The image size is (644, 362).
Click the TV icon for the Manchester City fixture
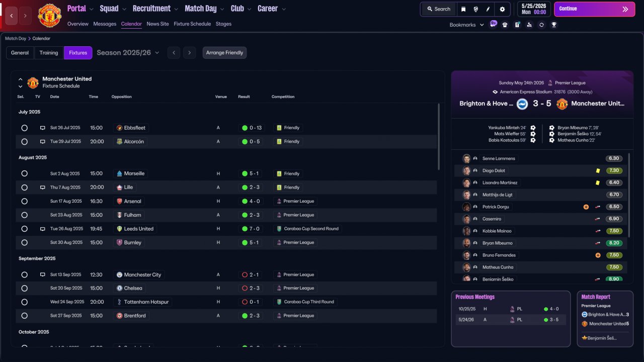pyautogui.click(x=43, y=275)
